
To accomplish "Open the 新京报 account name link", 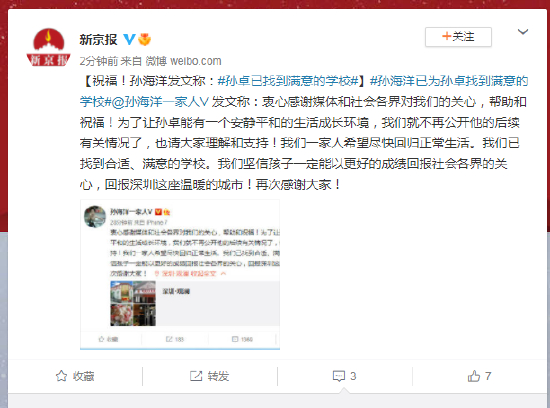I will (98, 39).
